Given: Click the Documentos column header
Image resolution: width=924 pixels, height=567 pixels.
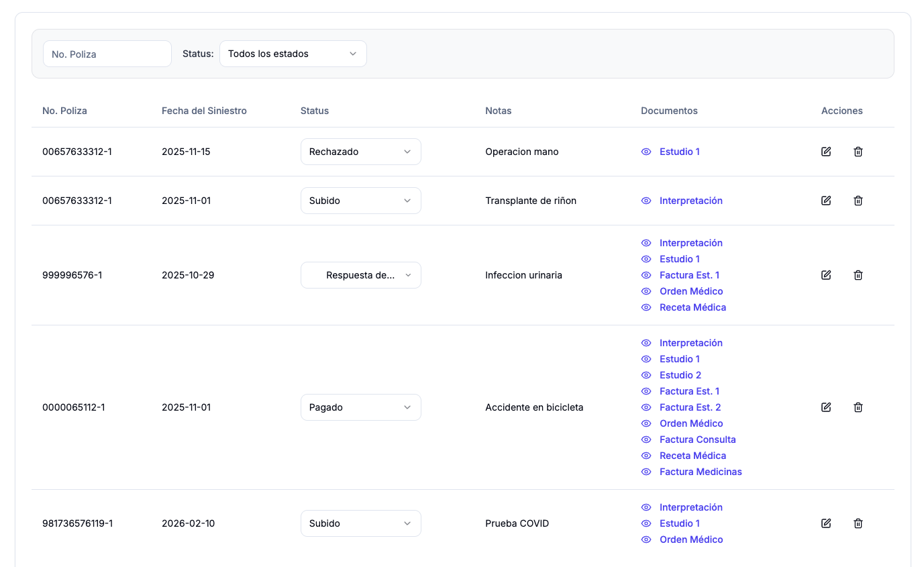Looking at the screenshot, I should coord(669,111).
